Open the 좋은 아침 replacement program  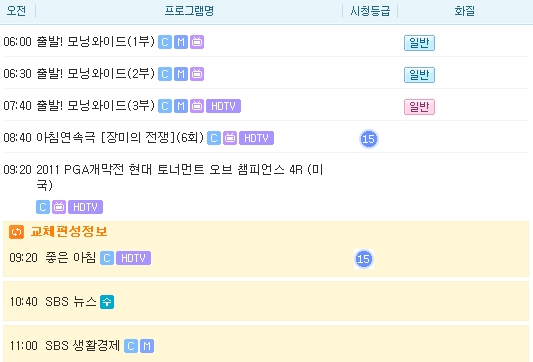[70, 258]
